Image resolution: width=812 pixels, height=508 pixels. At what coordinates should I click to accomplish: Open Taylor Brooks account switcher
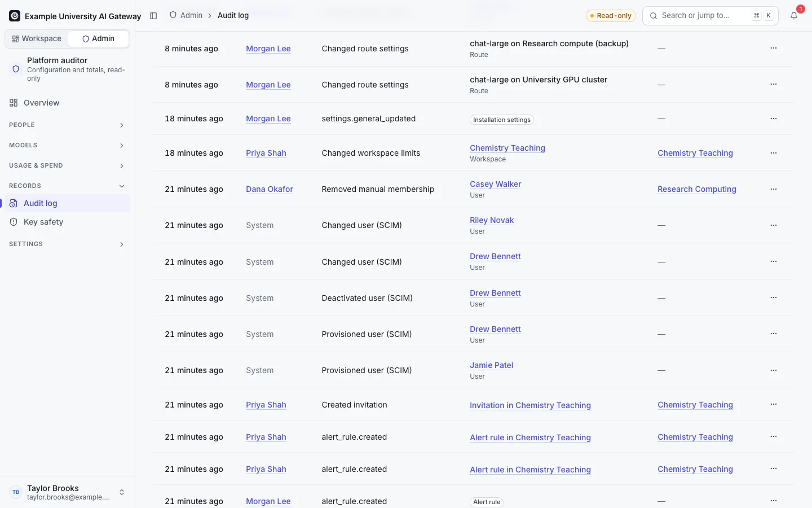pos(68,492)
